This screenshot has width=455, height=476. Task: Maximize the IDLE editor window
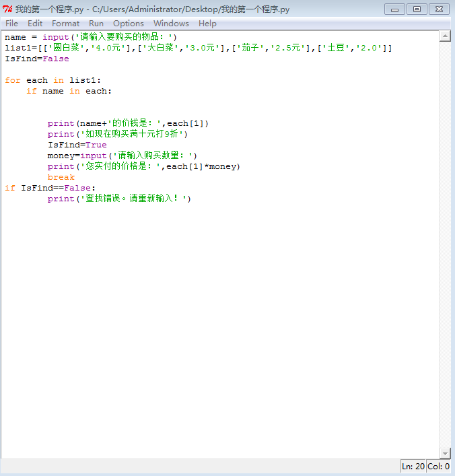[x=417, y=9]
